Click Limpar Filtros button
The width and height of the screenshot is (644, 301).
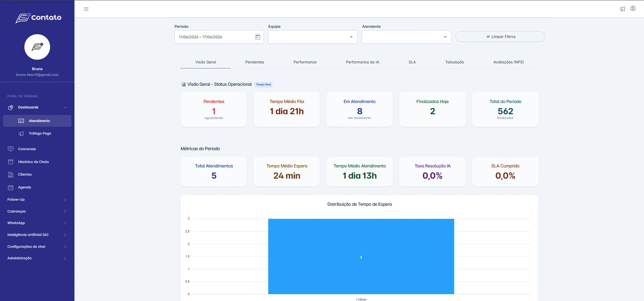[500, 37]
